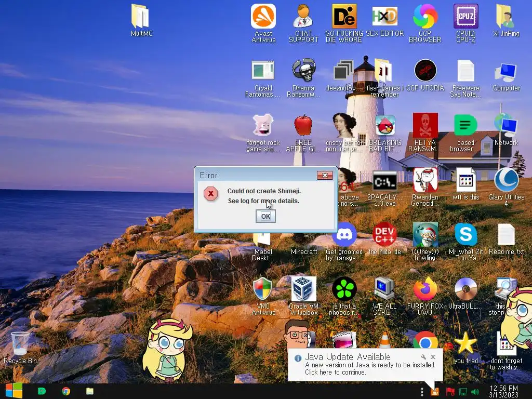
Task: Open the MultiMC folder icon
Action: click(x=141, y=17)
